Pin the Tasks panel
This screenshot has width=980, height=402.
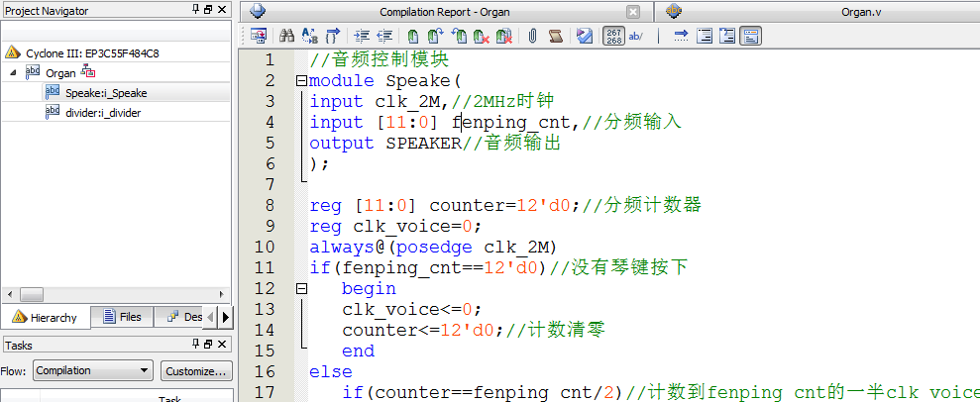click(x=195, y=344)
